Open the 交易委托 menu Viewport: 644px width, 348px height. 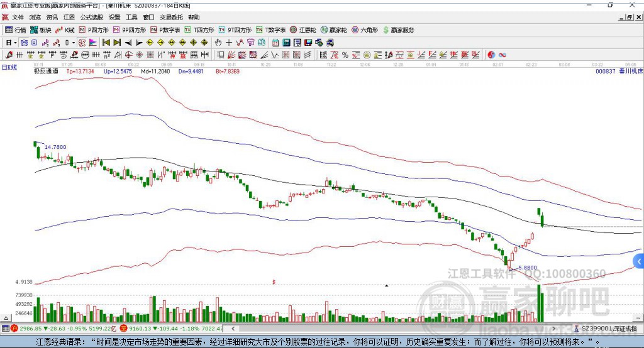(171, 17)
